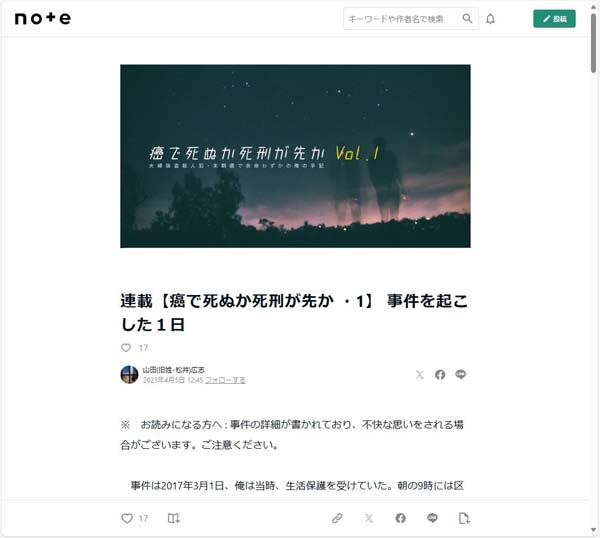
Task: Click the フォローする follow link
Action: point(225,380)
